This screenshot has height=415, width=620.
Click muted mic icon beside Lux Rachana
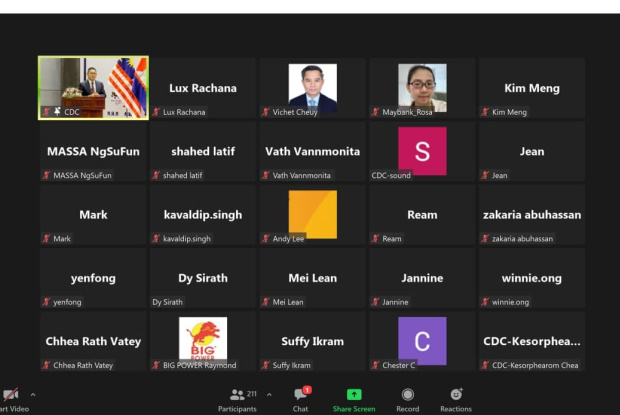tap(156, 112)
